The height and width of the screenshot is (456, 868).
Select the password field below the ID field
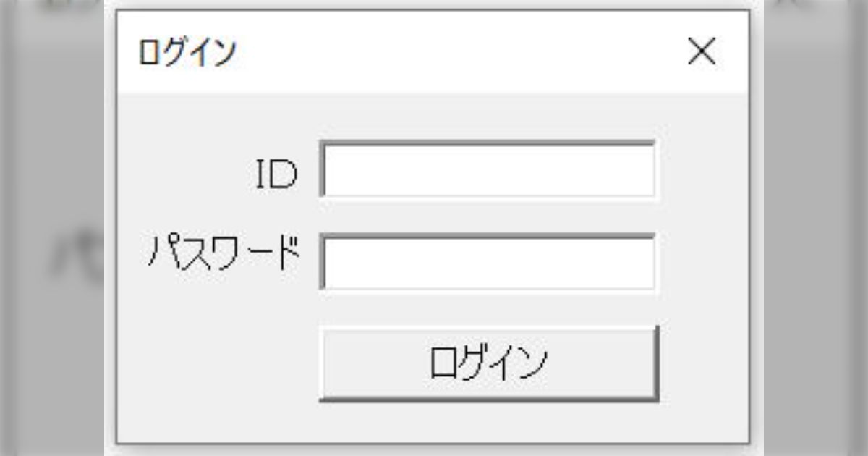click(488, 261)
